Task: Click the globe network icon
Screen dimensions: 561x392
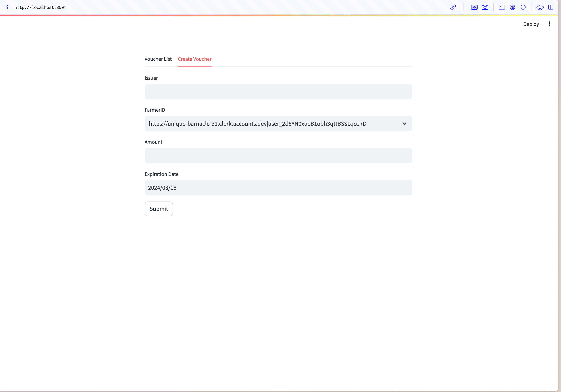Action: pyautogui.click(x=512, y=7)
